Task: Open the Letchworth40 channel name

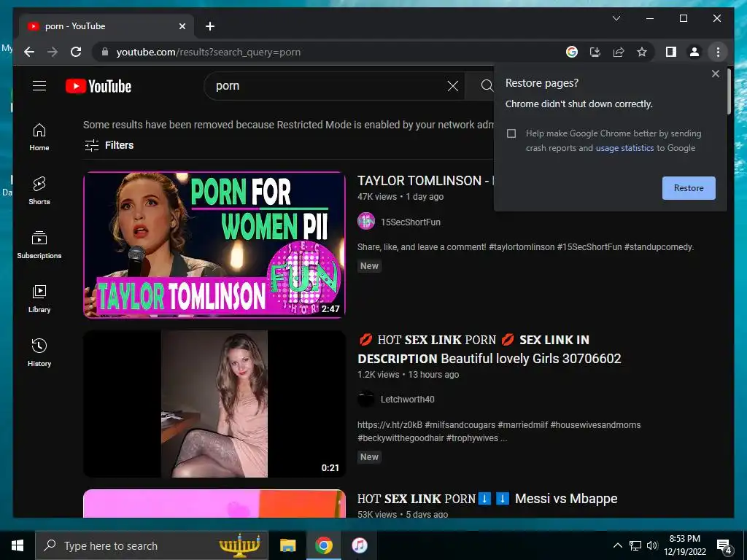Action: tap(407, 400)
